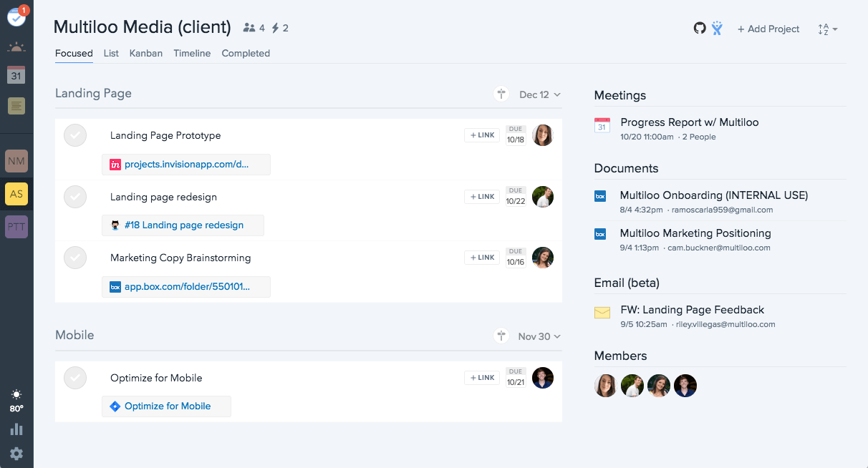Open the Progress Report w/ Multiloo meeting
The width and height of the screenshot is (868, 468).
click(689, 122)
